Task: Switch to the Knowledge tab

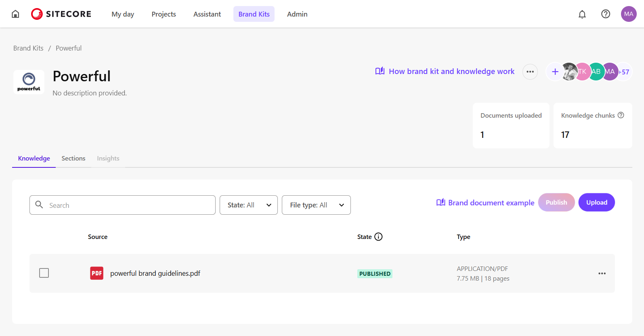Action: 34,158
